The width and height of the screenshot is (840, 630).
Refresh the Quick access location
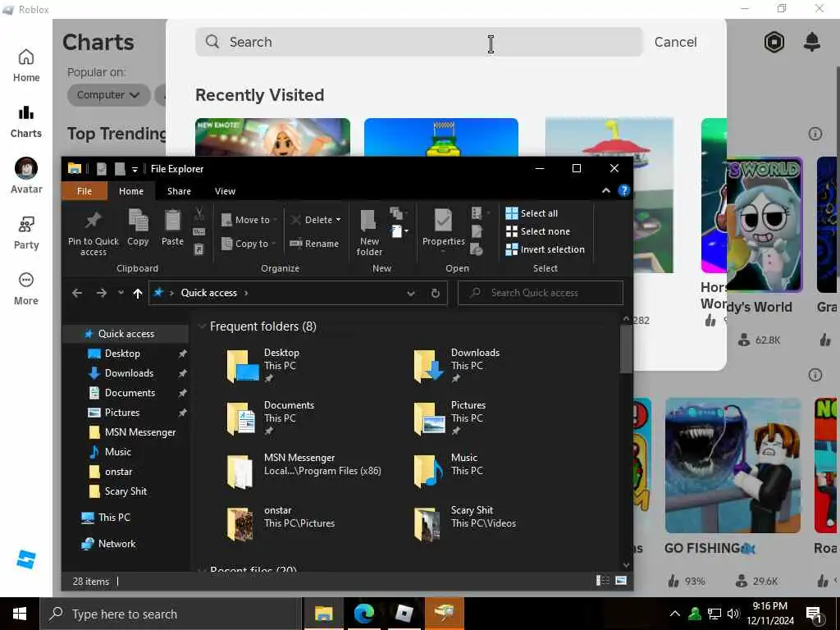pyautogui.click(x=436, y=293)
